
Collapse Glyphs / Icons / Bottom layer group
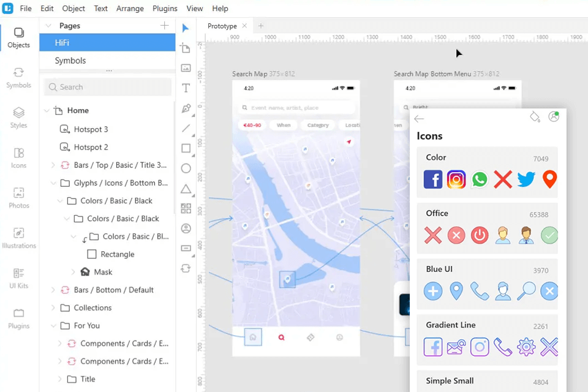pyautogui.click(x=53, y=183)
